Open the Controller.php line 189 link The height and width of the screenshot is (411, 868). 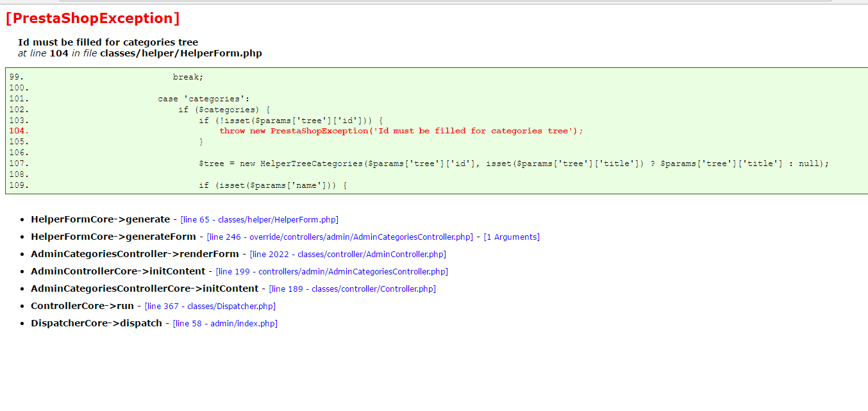[353, 289]
